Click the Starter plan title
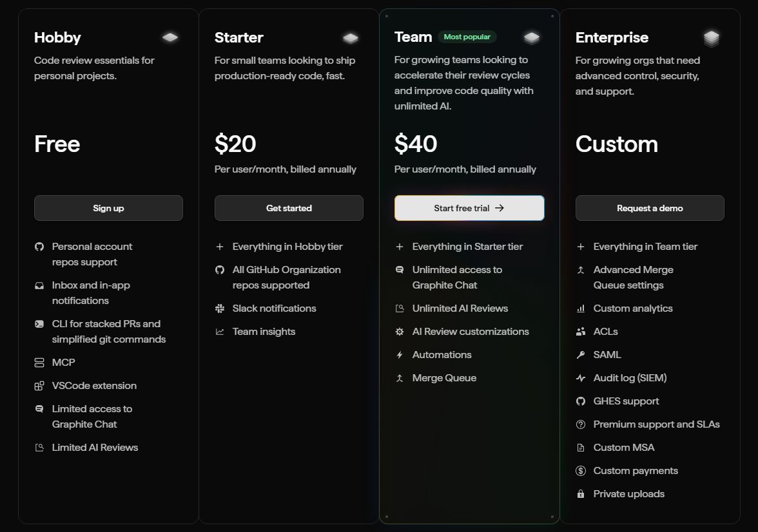The width and height of the screenshot is (758, 532). 238,38
